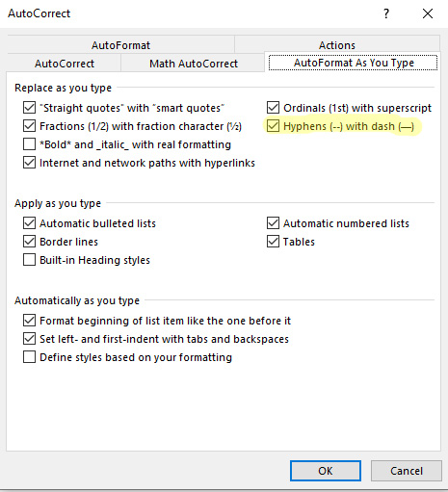
Task: Uncheck Straight quotes with smart quotes
Action: (x=29, y=108)
